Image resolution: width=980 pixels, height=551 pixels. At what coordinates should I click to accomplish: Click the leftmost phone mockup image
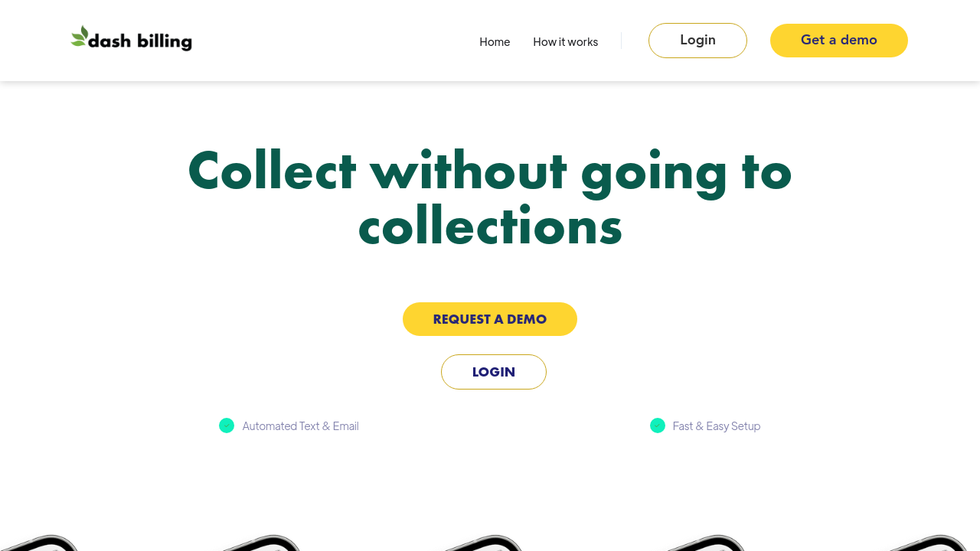point(40,543)
